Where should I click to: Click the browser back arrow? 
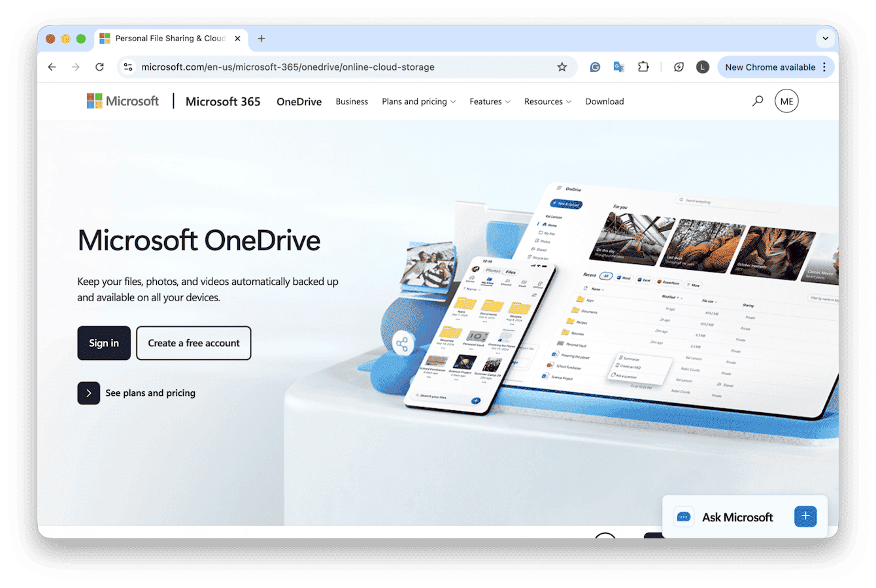[52, 67]
